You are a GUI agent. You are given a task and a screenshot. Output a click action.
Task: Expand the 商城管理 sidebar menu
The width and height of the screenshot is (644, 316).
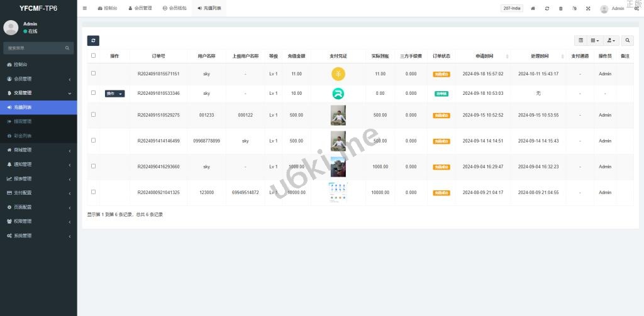point(38,150)
